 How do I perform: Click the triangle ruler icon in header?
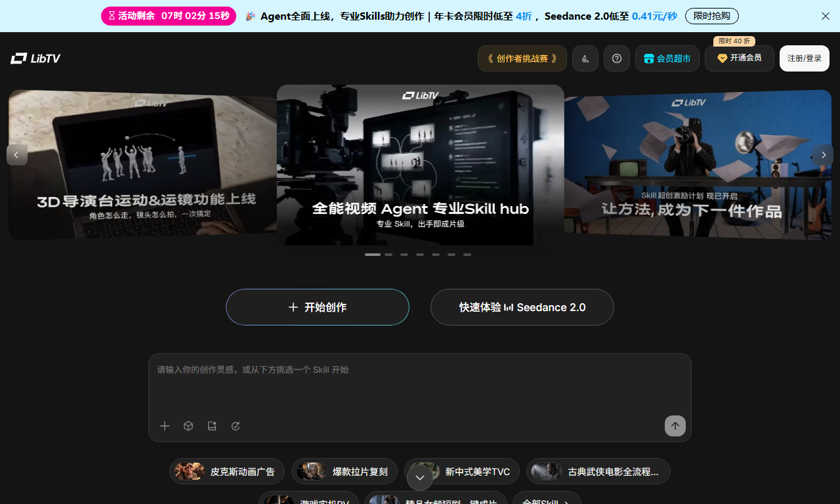click(x=585, y=58)
